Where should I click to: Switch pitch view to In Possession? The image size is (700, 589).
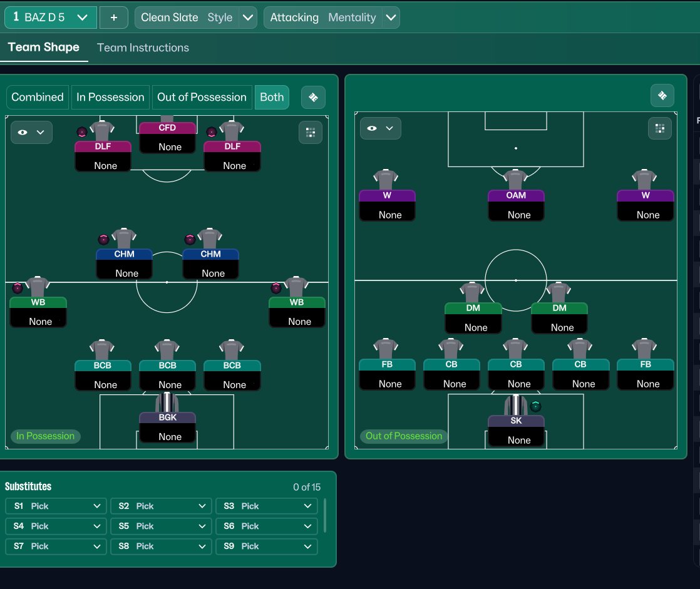(110, 97)
